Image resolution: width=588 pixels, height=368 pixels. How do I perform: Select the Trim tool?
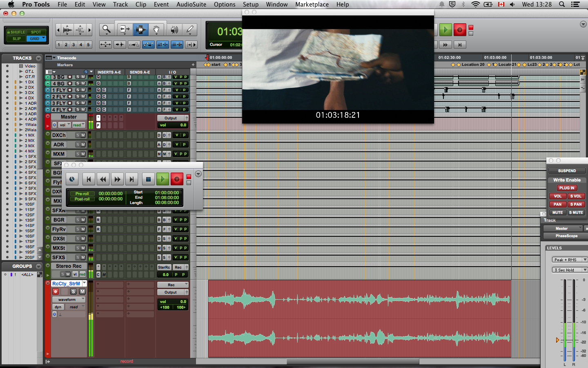point(124,29)
